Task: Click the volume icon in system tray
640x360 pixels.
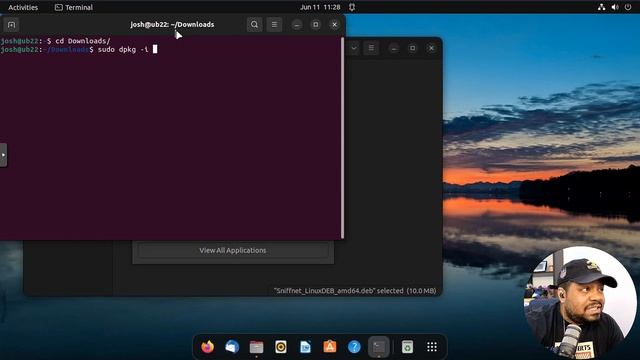Action: click(x=615, y=7)
